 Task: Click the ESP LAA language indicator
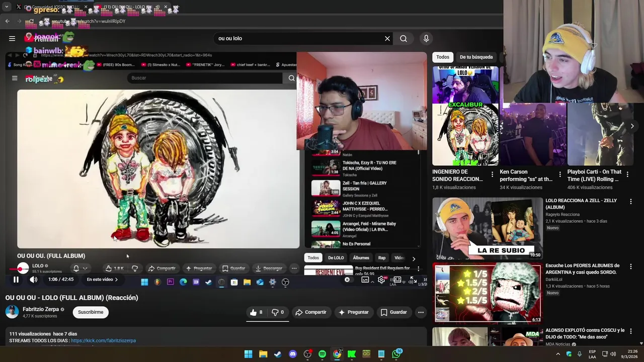[592, 354]
